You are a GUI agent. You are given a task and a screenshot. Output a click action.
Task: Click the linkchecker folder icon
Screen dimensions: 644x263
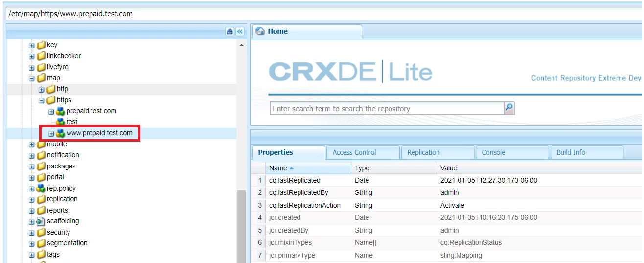pos(41,56)
